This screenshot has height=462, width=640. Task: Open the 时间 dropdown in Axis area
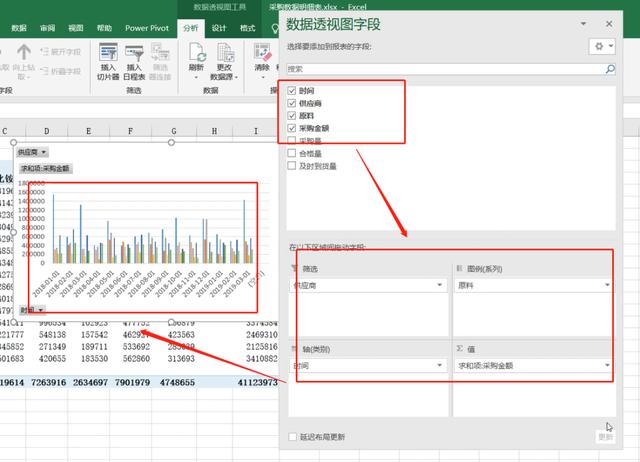coord(440,365)
